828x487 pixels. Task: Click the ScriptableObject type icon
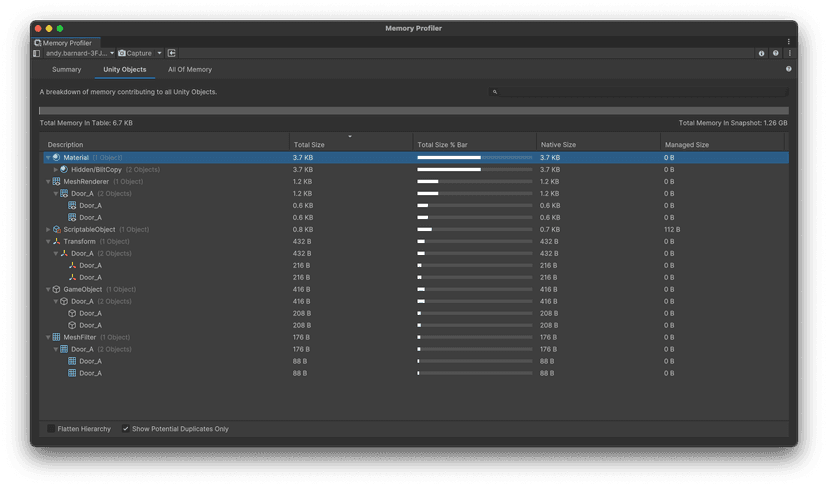click(56, 229)
